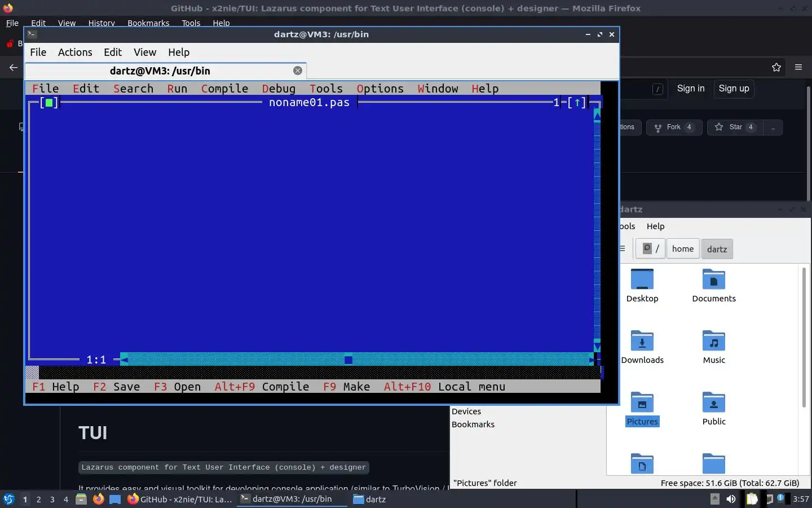Click the network connection tray icon

pyautogui.click(x=769, y=499)
